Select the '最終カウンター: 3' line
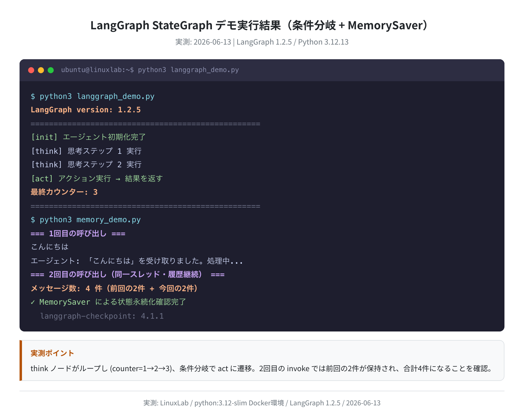 click(64, 192)
